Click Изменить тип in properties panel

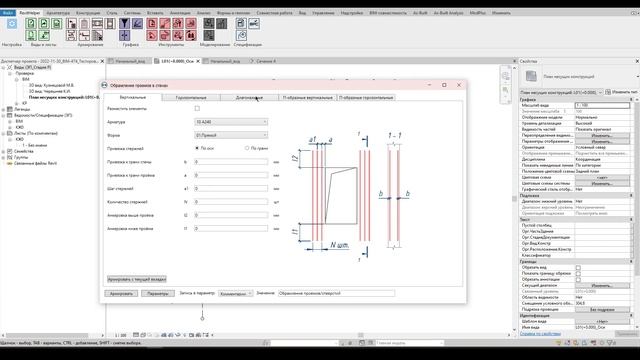point(621,92)
